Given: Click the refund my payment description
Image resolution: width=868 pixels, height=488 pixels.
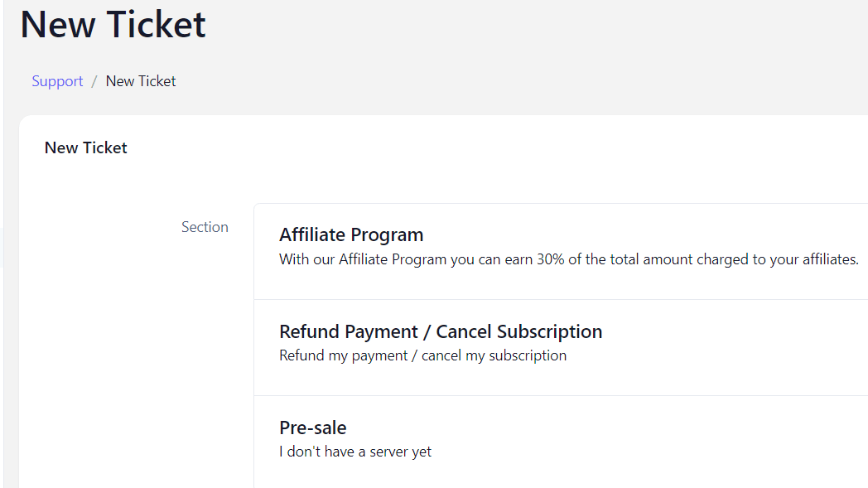Looking at the screenshot, I should tap(422, 355).
